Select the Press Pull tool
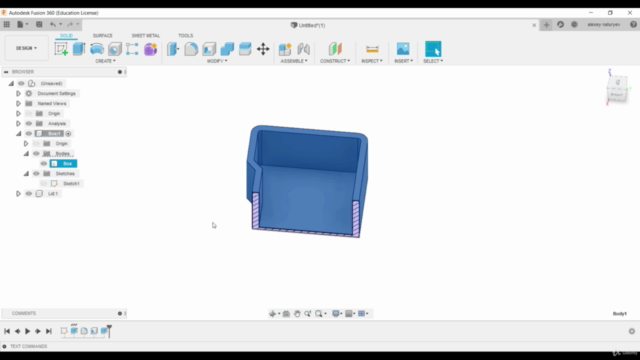The image size is (640, 360). coord(173,49)
